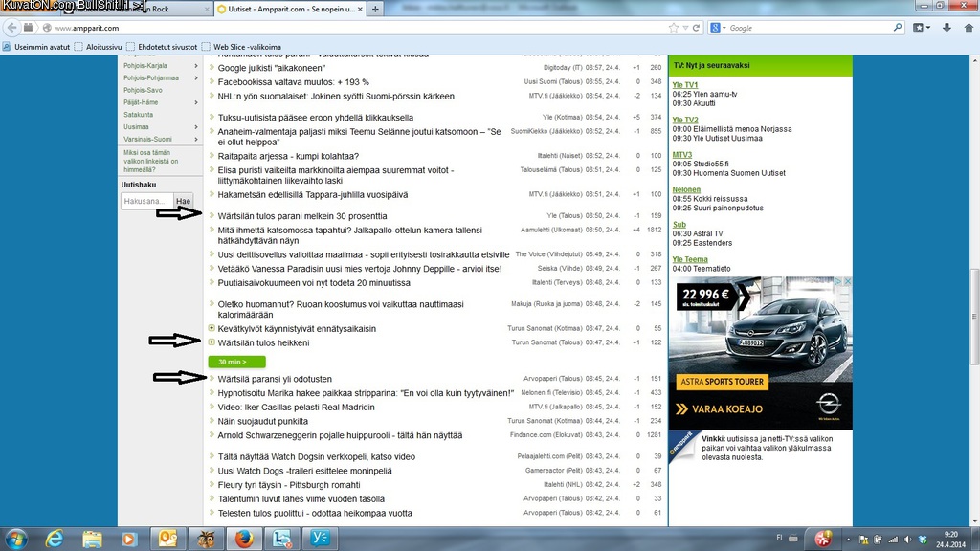Open Windows Explorer folder icon in taskbar
The height and width of the screenshot is (551, 980).
pos(92,539)
